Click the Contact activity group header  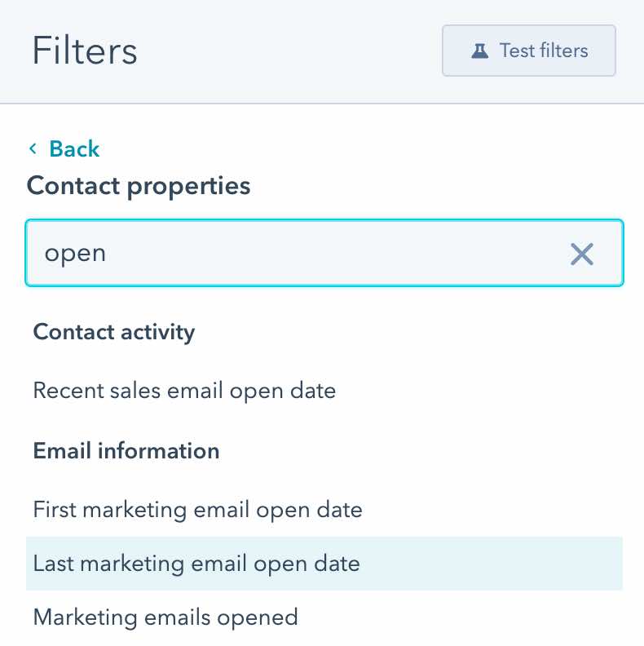tap(113, 332)
